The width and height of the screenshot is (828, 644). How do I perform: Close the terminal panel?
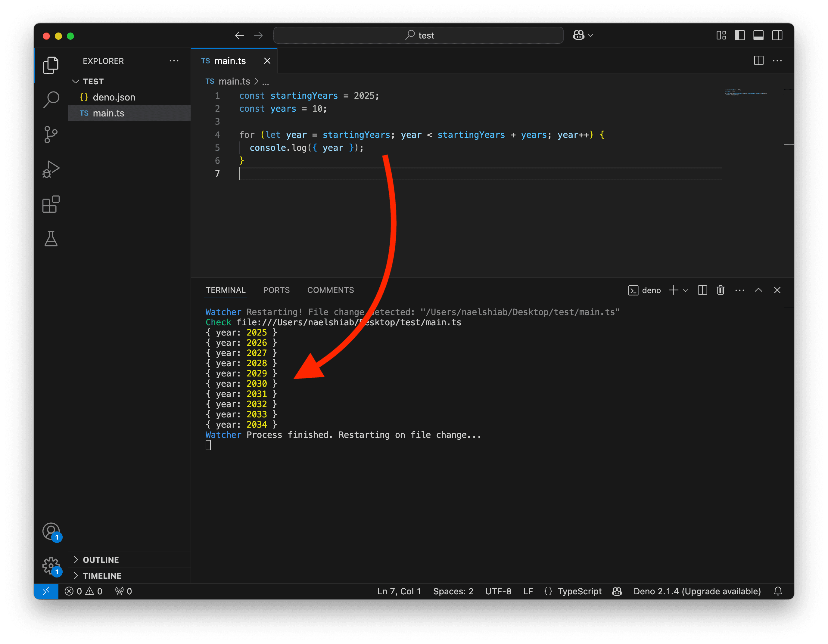777,290
